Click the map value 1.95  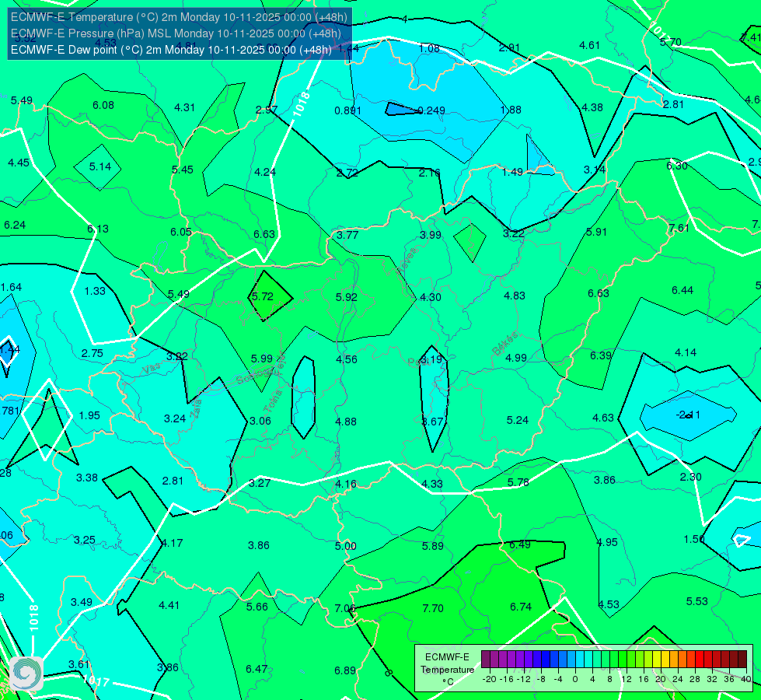[x=89, y=416]
